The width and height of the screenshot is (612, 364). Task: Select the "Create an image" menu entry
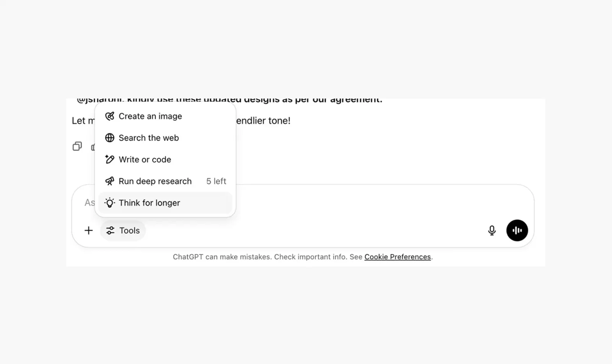150,116
